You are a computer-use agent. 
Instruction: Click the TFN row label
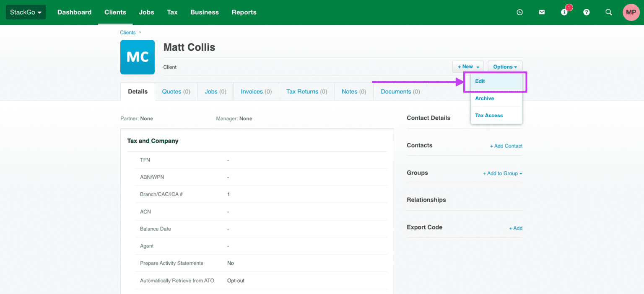click(145, 160)
